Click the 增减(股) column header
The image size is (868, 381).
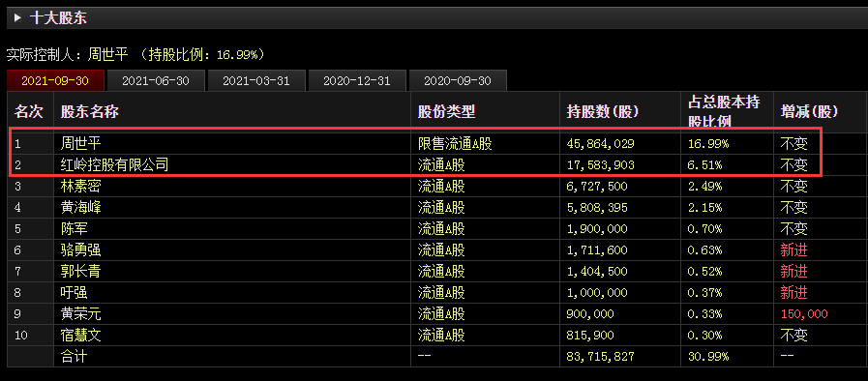809,112
